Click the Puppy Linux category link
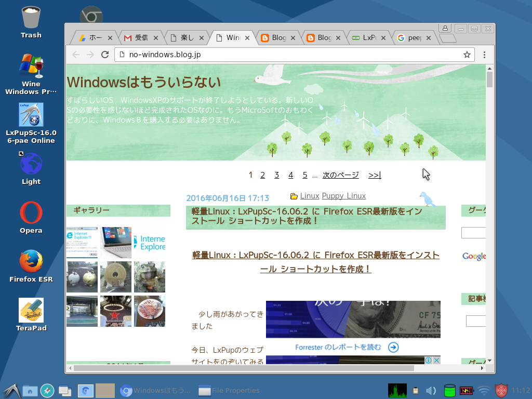 343,196
